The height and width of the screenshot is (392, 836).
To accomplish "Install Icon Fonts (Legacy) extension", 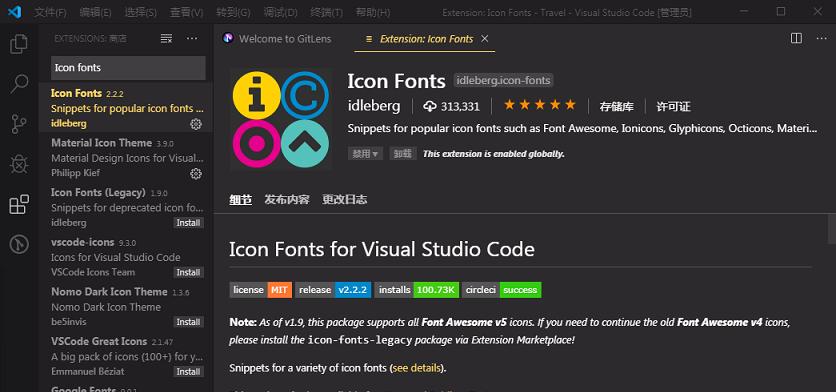I will click(x=188, y=223).
